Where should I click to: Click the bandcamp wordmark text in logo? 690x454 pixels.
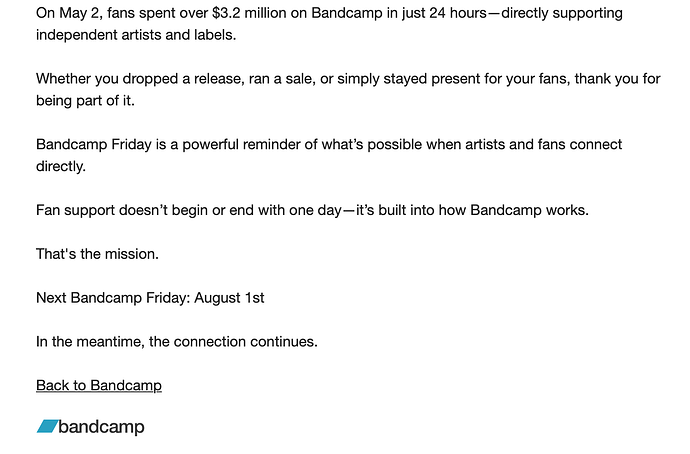101,427
